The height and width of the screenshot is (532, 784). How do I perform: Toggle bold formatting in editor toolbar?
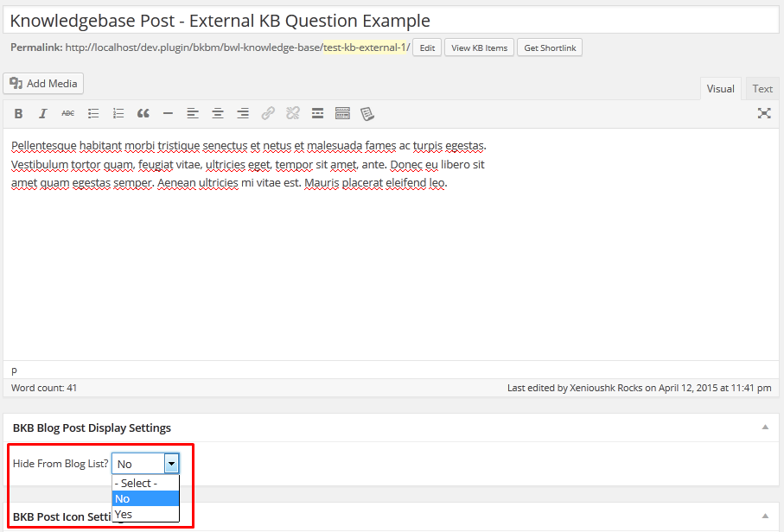(x=18, y=114)
